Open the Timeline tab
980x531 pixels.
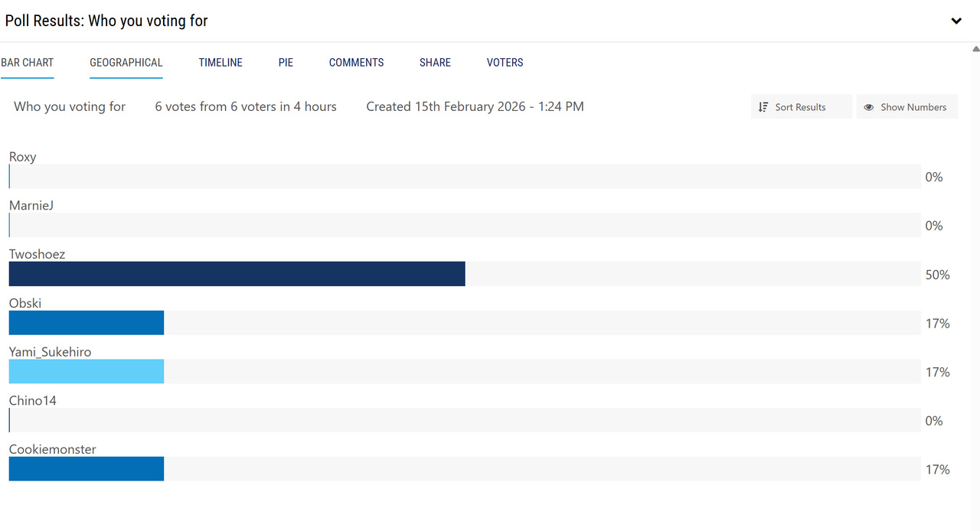[220, 63]
